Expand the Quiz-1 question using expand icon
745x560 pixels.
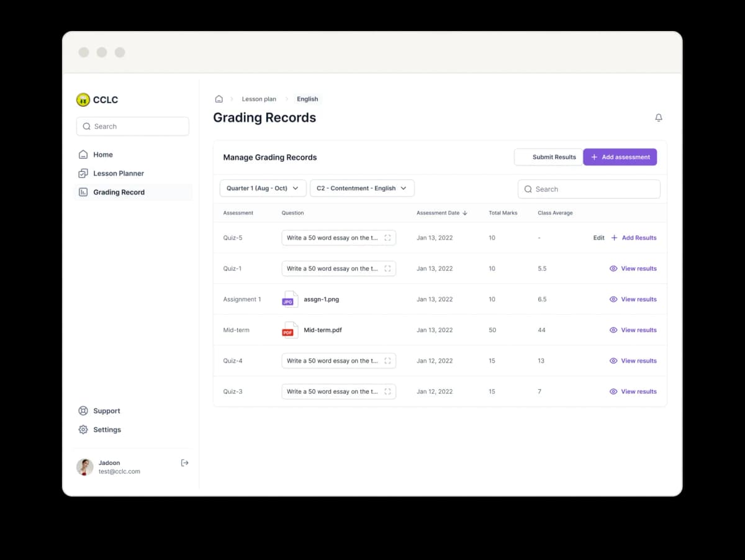(387, 269)
